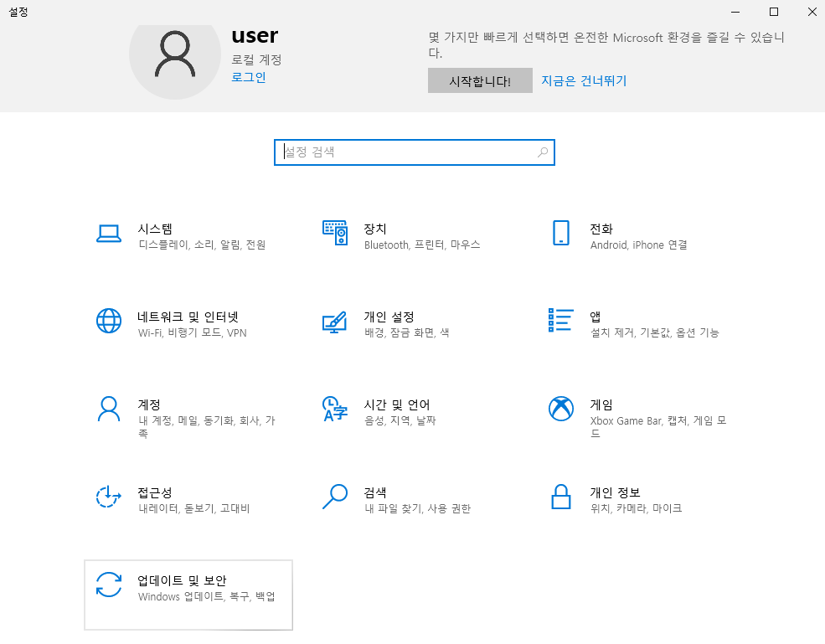Select the 전화 category title
Viewport: 825px width, 644px height.
pos(601,229)
